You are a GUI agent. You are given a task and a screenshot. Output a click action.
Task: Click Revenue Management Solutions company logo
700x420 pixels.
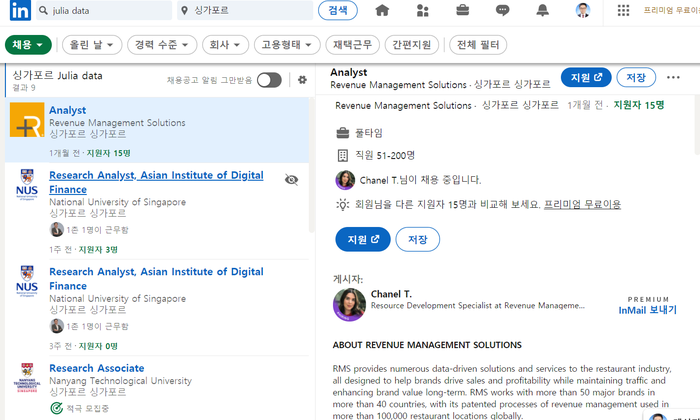coord(27,120)
